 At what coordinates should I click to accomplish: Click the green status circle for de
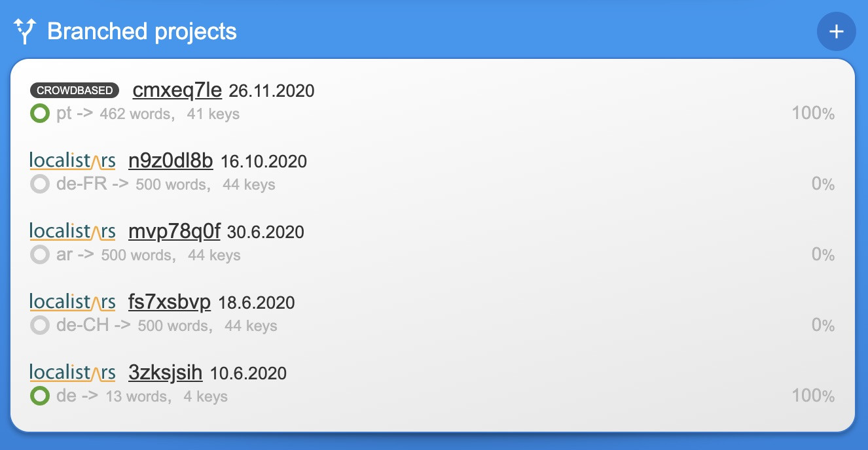coord(40,396)
